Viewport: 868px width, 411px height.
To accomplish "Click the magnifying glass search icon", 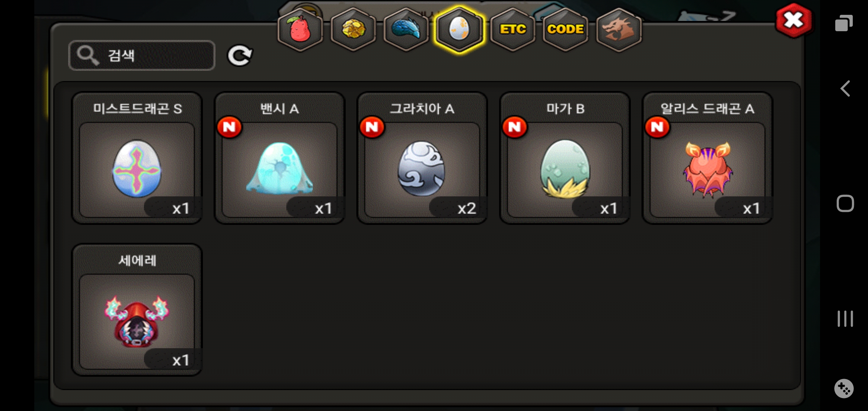I will coord(88,56).
